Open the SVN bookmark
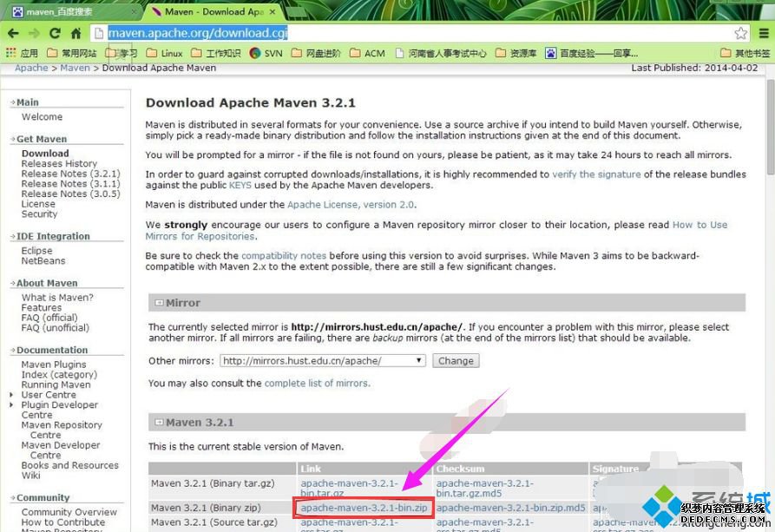Image resolution: width=775 pixels, height=532 pixels. [265, 53]
